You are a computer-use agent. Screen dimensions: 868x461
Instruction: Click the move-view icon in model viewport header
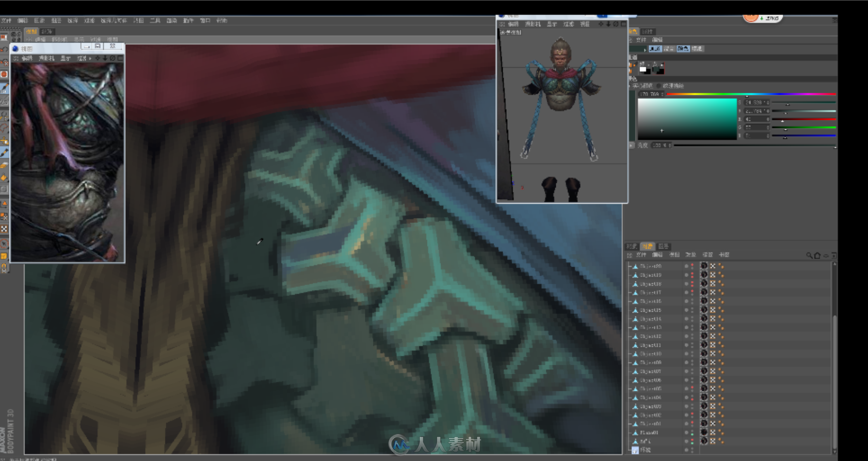click(601, 24)
